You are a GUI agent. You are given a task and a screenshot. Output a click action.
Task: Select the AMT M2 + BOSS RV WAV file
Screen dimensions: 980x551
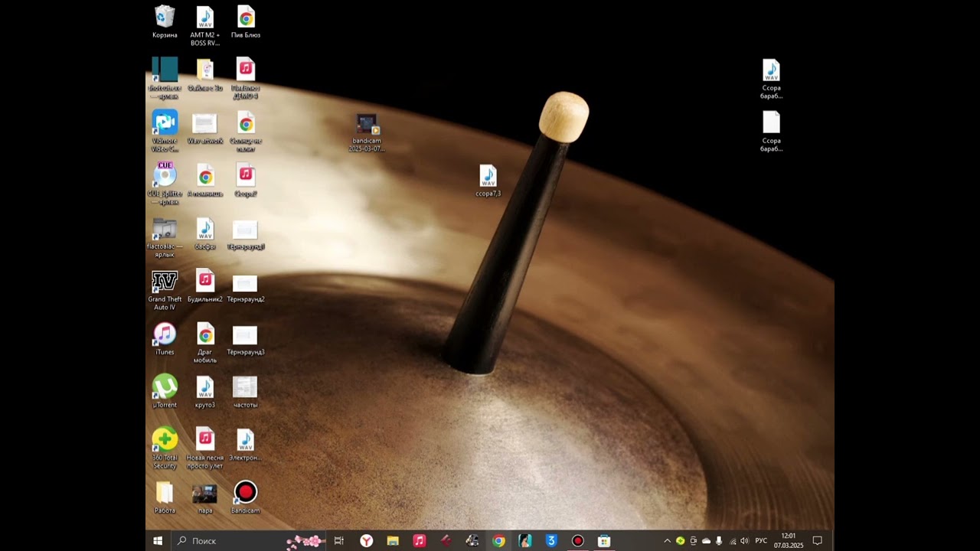205,25
